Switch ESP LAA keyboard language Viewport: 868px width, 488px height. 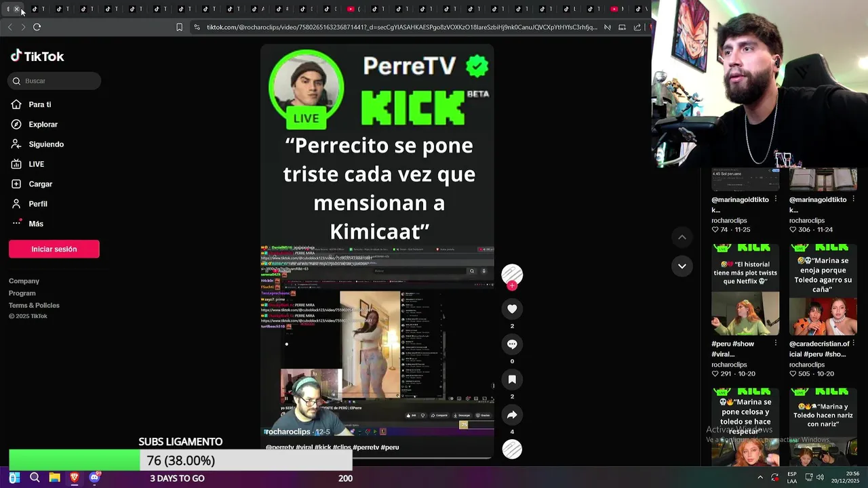792,478
